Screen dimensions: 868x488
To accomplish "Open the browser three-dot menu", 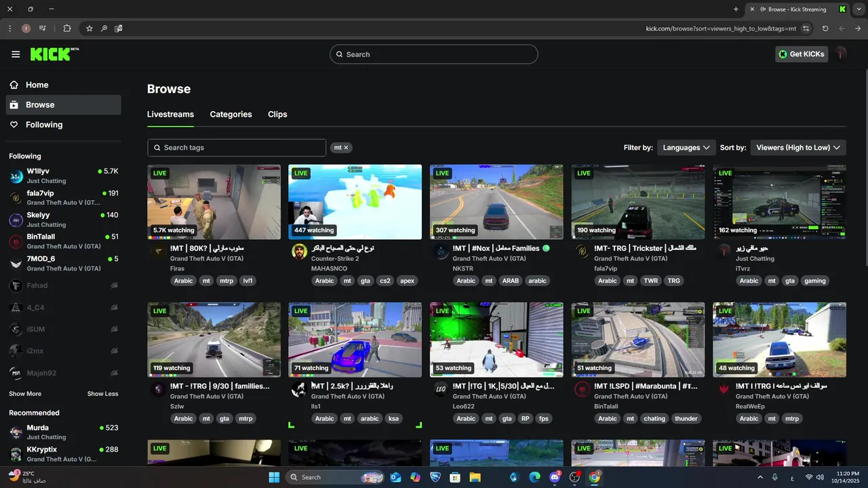I will pyautogui.click(x=9, y=28).
